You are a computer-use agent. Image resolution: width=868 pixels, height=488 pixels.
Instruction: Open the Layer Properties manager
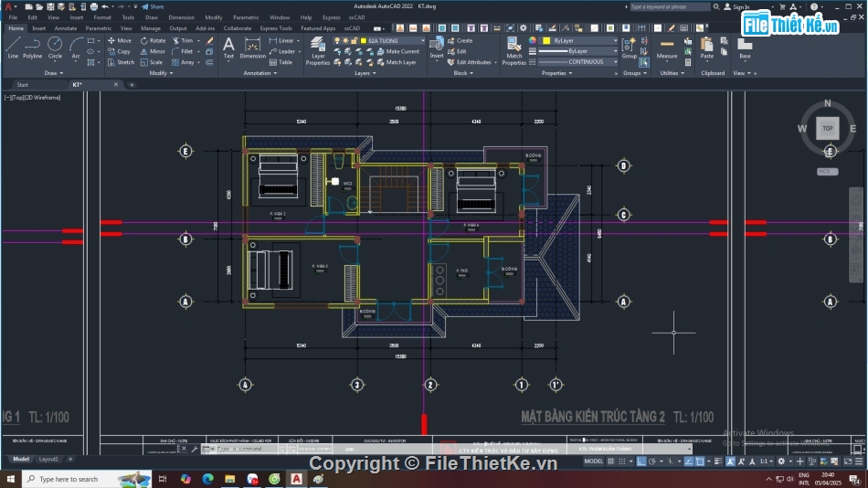[318, 51]
